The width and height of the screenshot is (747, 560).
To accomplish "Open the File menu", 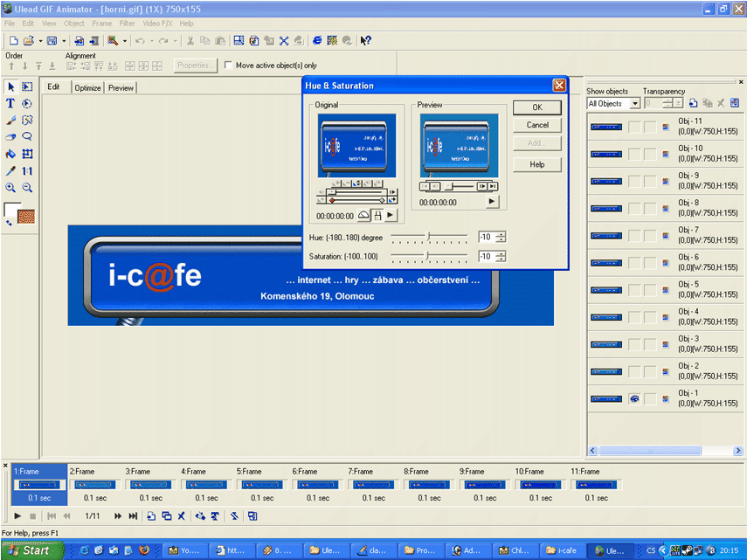I will (x=9, y=24).
